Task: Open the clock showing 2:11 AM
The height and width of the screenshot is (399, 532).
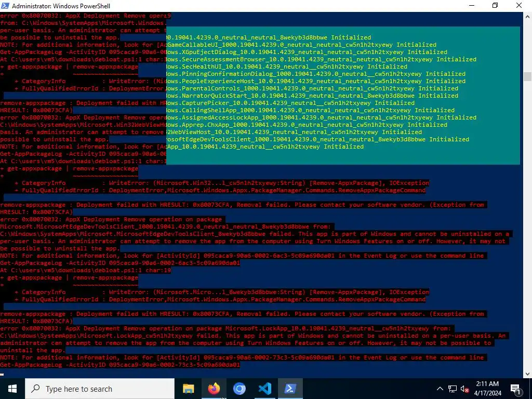Action: [487, 389]
